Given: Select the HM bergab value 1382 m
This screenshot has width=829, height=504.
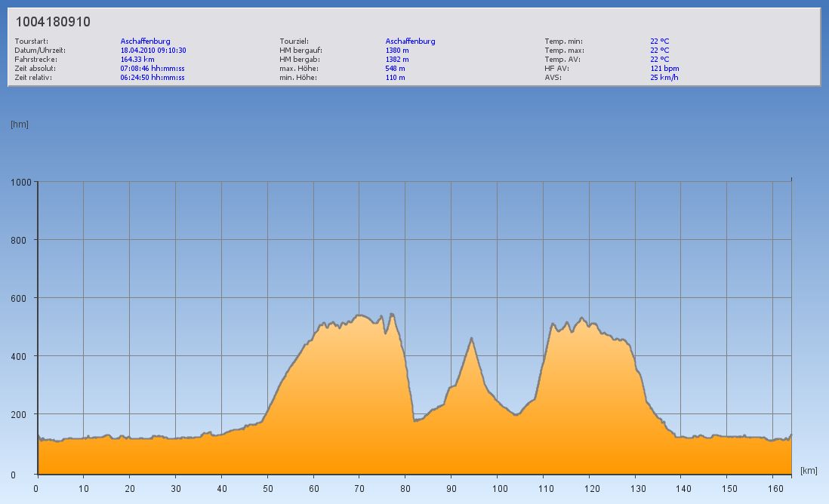Looking at the screenshot, I should tap(397, 59).
